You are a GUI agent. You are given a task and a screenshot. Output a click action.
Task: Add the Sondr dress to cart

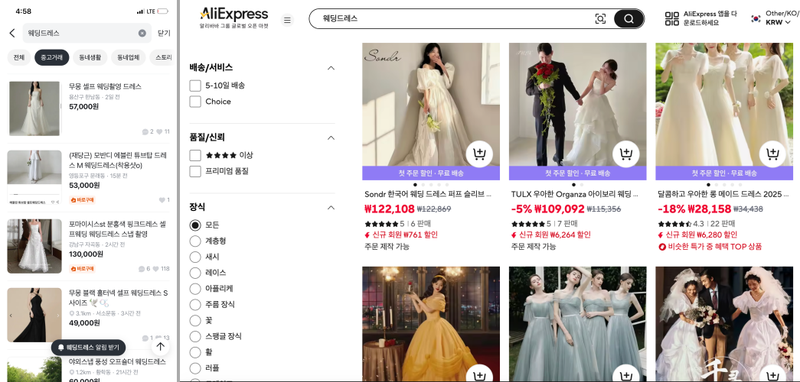(479, 154)
